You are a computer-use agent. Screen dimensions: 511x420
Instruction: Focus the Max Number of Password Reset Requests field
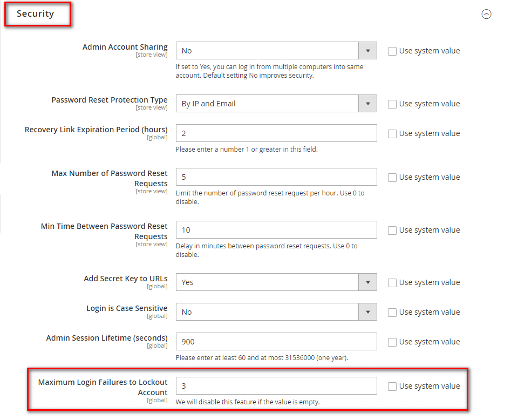(x=276, y=177)
